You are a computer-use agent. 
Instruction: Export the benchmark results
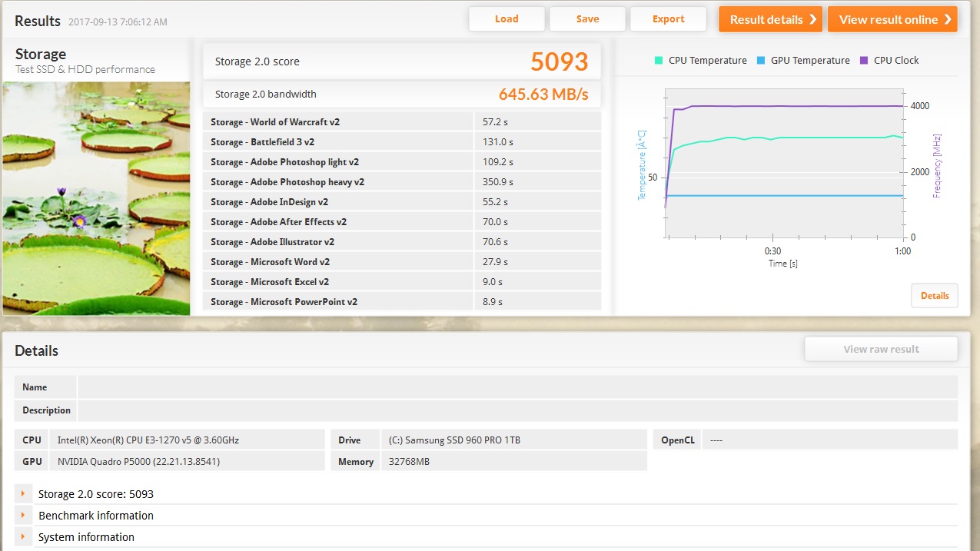[668, 19]
